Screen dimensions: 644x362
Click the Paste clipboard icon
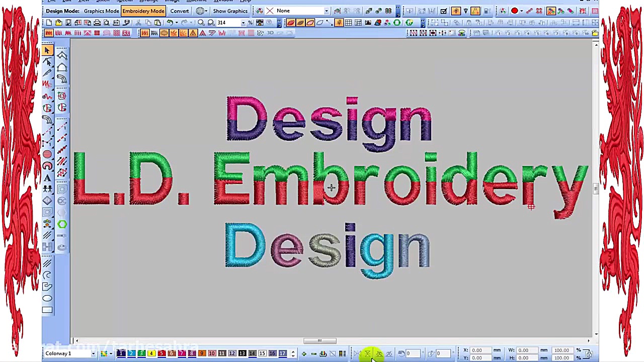tap(158, 23)
